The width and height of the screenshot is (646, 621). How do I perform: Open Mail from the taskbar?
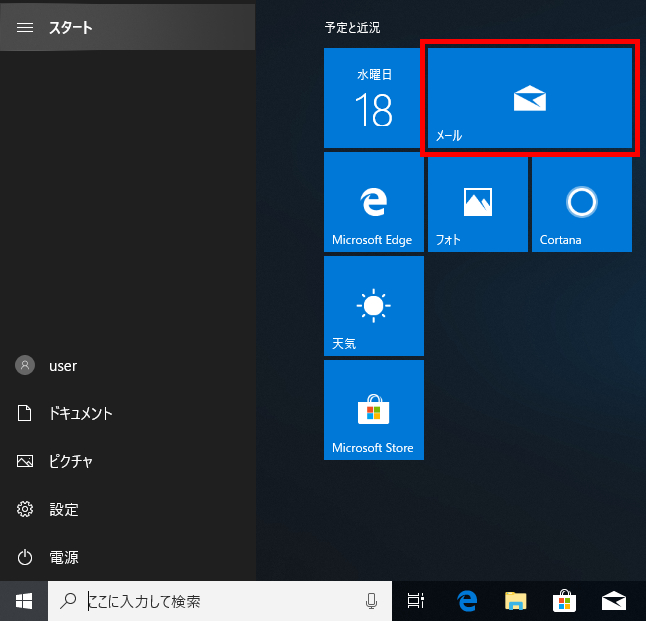pyautogui.click(x=613, y=601)
